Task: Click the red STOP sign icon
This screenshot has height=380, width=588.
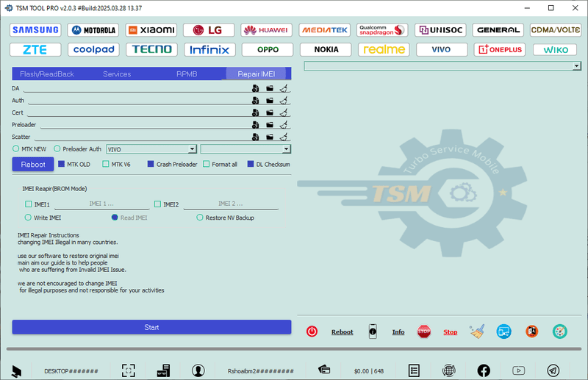Action: tap(423, 331)
